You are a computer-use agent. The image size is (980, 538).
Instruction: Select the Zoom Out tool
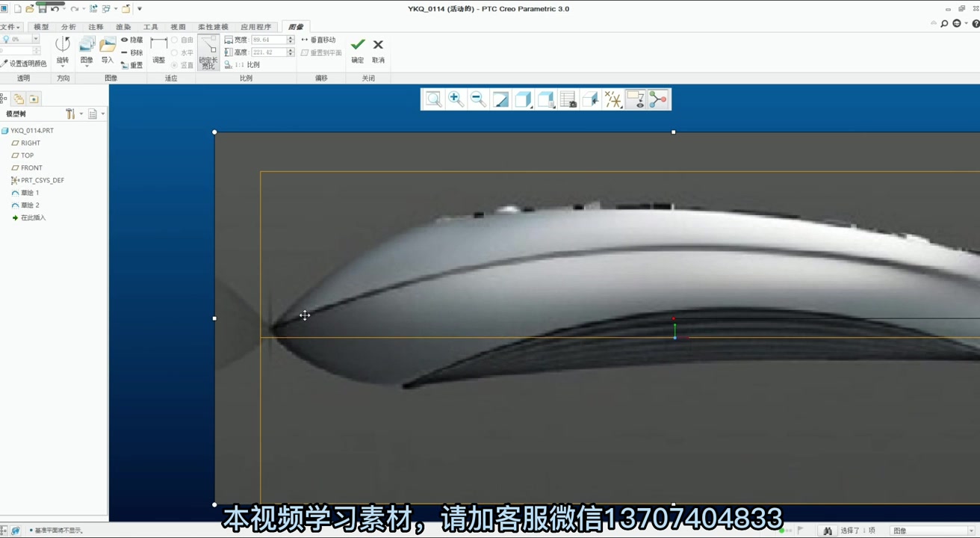point(478,99)
